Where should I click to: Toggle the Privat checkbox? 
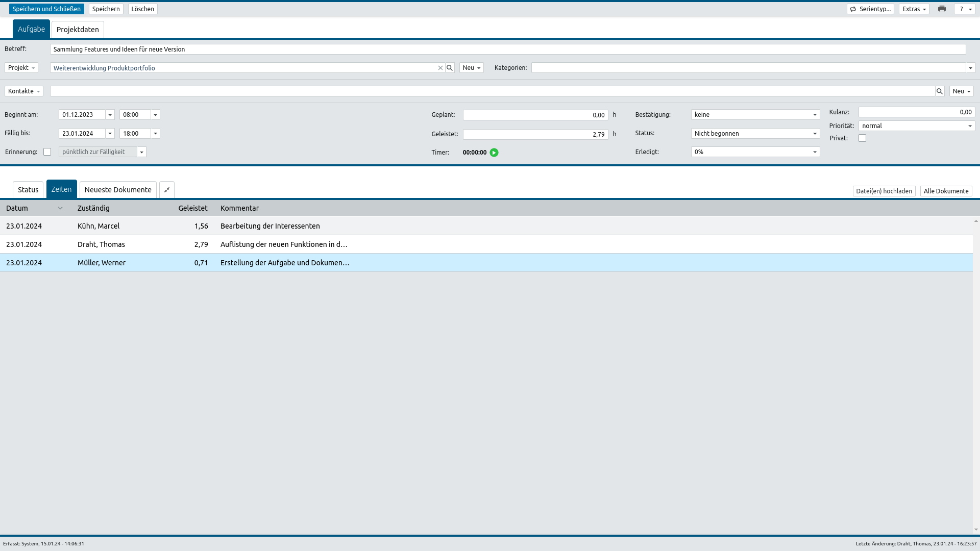pyautogui.click(x=862, y=138)
